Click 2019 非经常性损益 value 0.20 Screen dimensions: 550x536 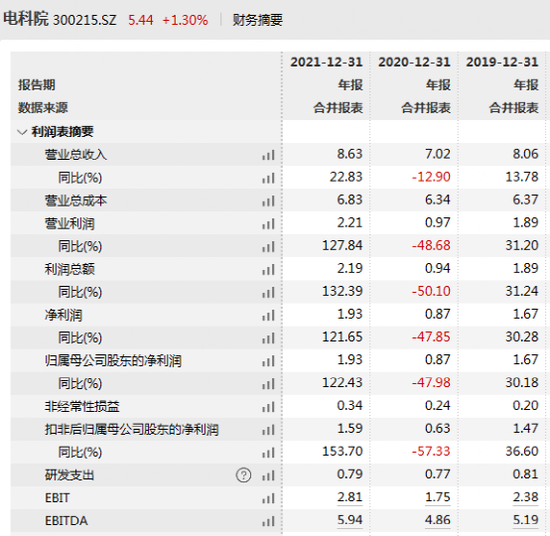click(525, 406)
